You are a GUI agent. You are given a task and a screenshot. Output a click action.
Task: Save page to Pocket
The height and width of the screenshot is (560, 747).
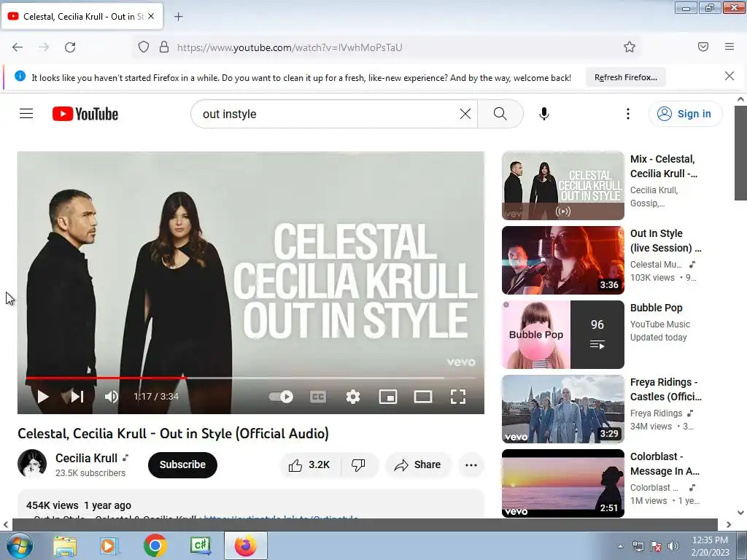(703, 47)
